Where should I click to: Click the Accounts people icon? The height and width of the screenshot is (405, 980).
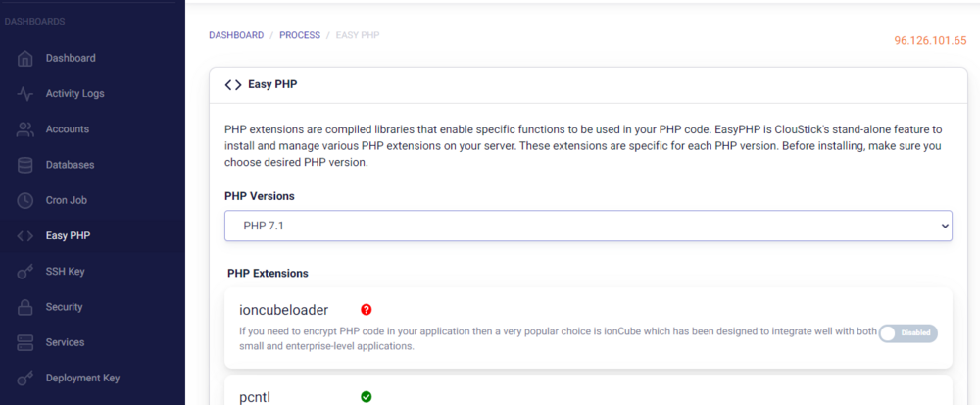26,129
